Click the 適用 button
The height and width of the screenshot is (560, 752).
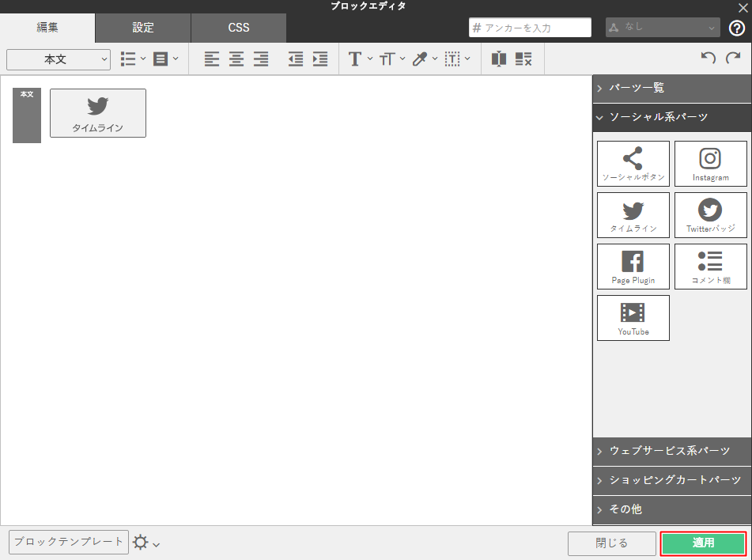pos(703,543)
